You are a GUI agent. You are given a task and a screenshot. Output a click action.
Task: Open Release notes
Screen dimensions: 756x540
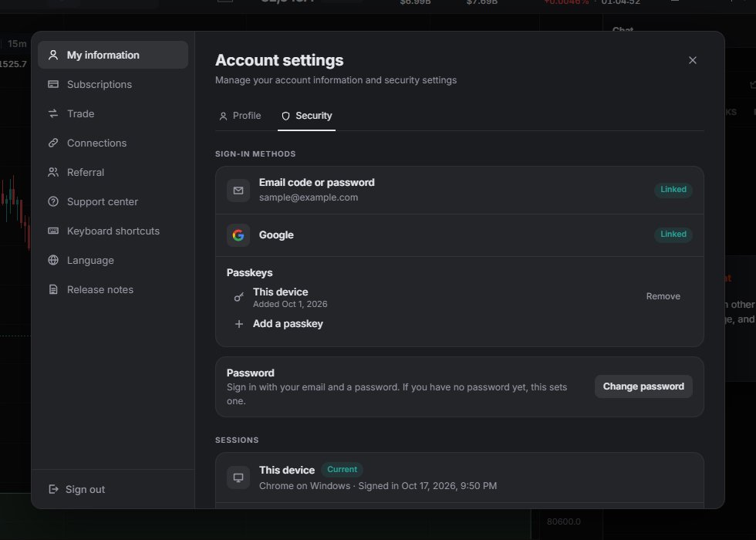[x=113, y=290]
